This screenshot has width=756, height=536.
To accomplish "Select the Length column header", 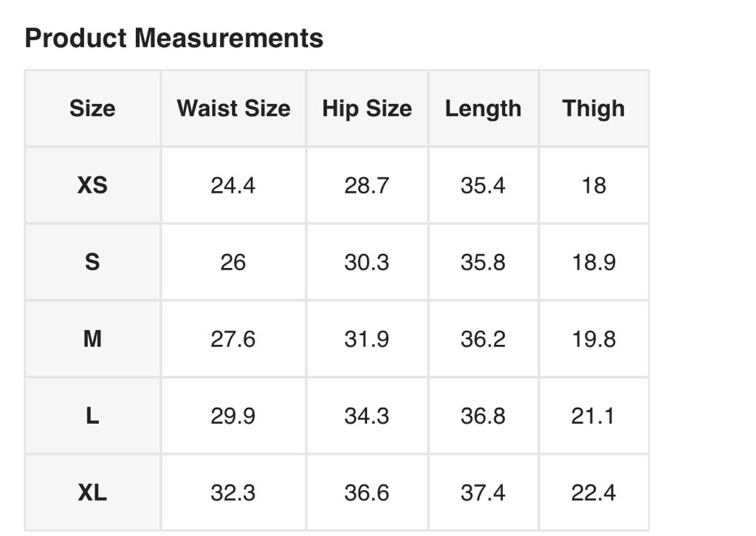I will [x=483, y=109].
